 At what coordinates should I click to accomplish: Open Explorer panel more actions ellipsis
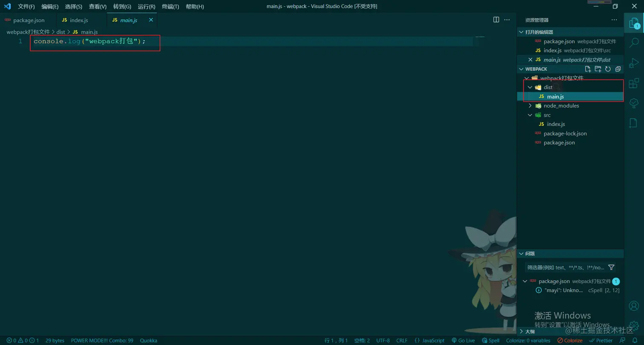(614, 20)
